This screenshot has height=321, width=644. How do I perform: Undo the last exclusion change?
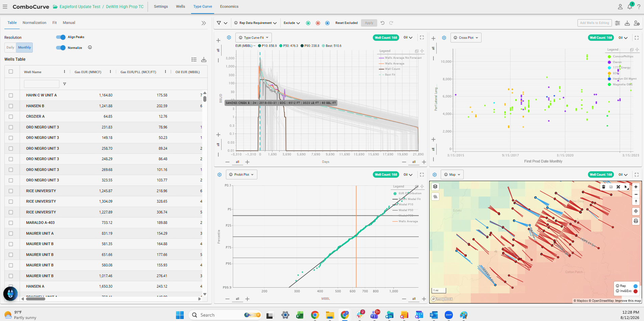pos(383,23)
